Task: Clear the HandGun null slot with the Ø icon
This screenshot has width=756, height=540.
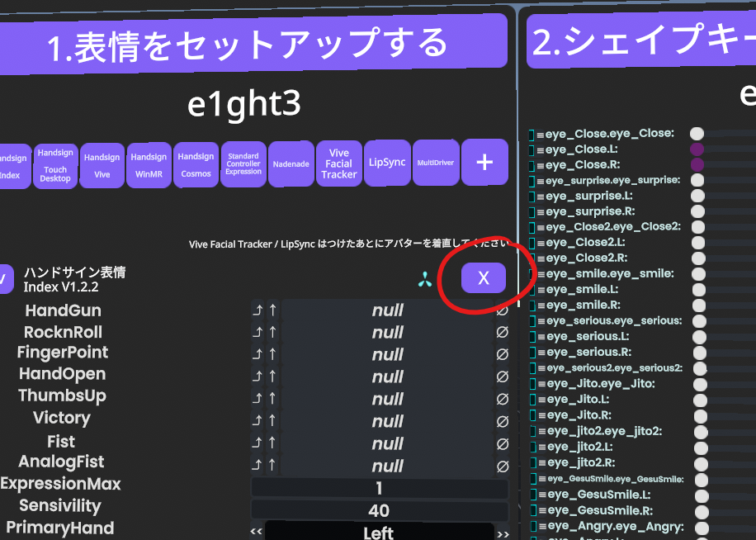Action: [x=503, y=310]
